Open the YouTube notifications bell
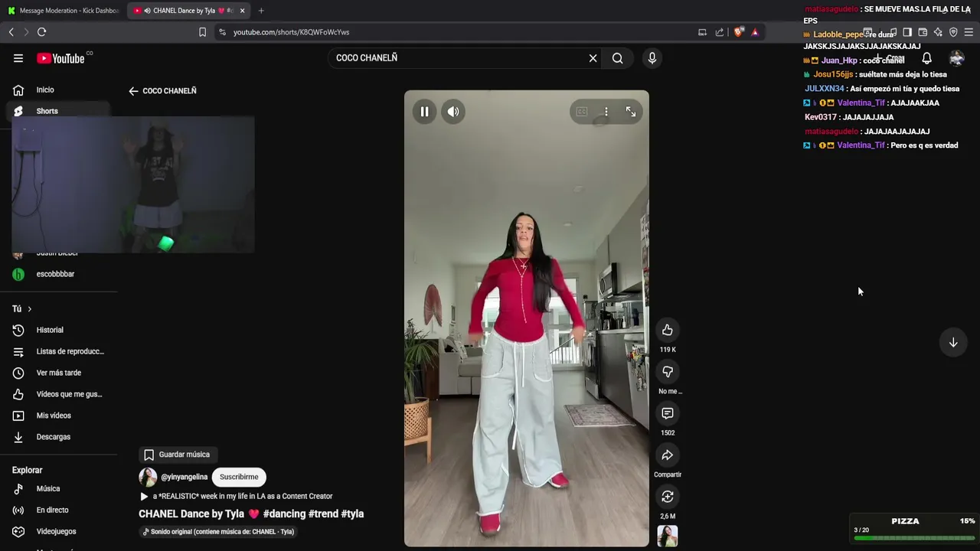 point(926,58)
